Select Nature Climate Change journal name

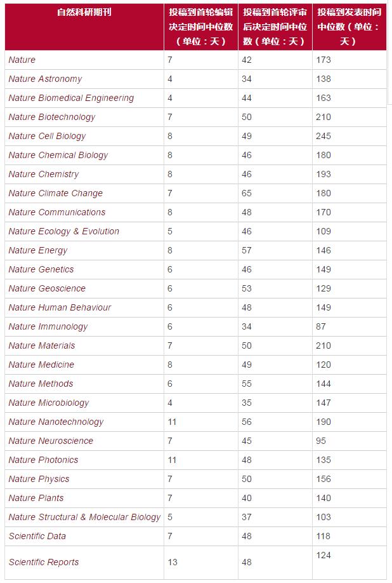tap(55, 193)
